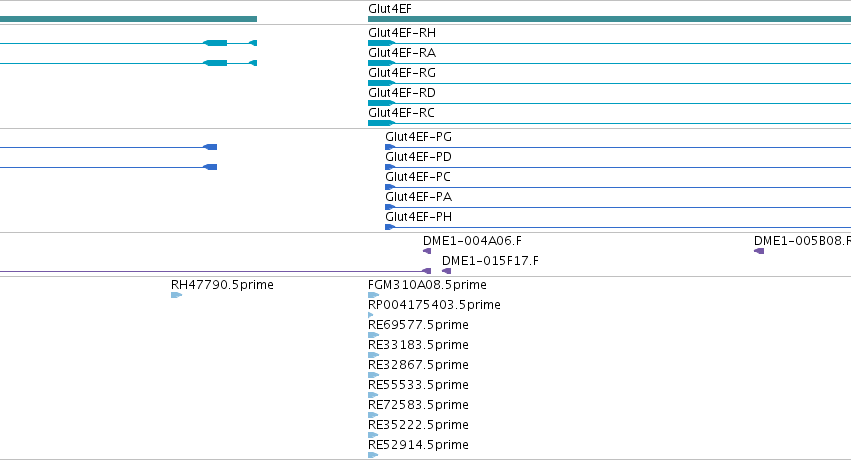Select the RE35222.5prime label
851x460 pixels.
click(418, 426)
